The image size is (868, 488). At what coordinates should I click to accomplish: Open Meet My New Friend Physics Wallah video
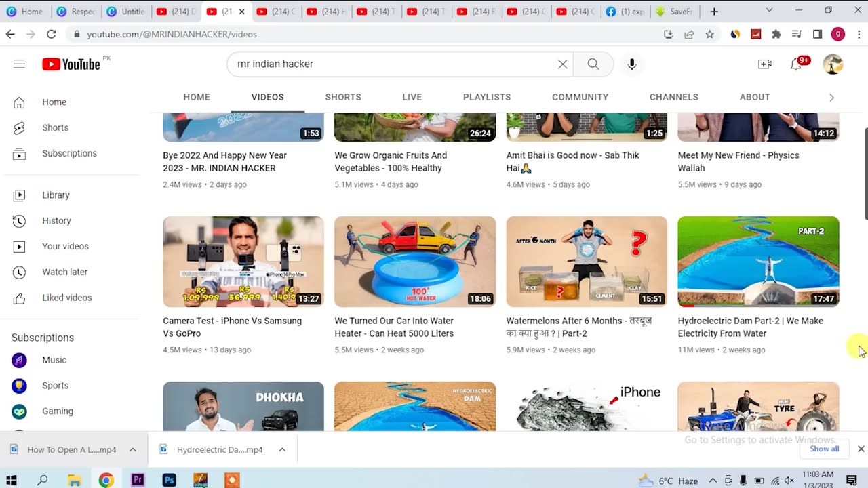click(x=738, y=162)
